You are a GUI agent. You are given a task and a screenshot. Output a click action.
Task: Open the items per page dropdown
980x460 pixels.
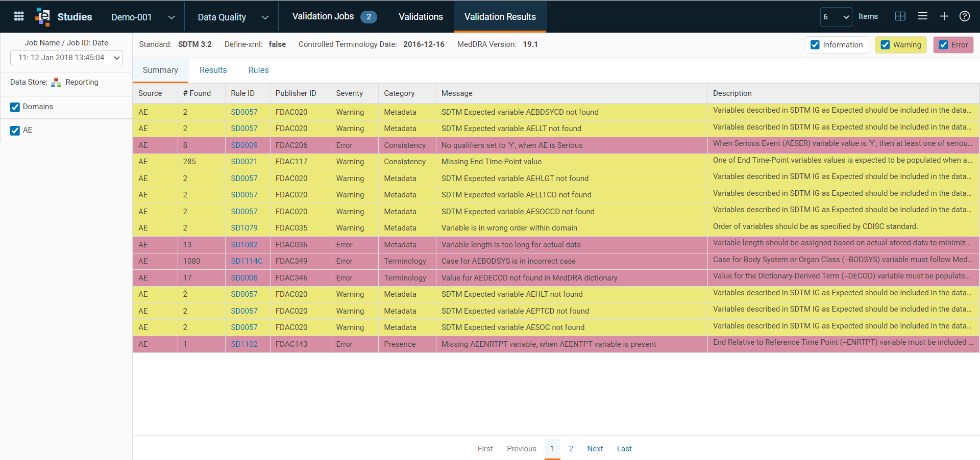836,17
